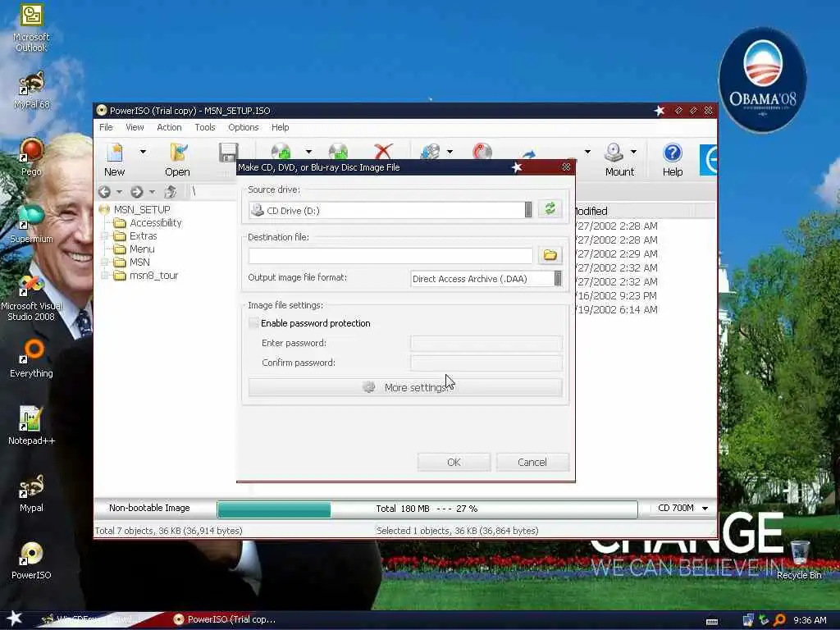Open the Microsoft Outlook desktop icon

(31, 28)
